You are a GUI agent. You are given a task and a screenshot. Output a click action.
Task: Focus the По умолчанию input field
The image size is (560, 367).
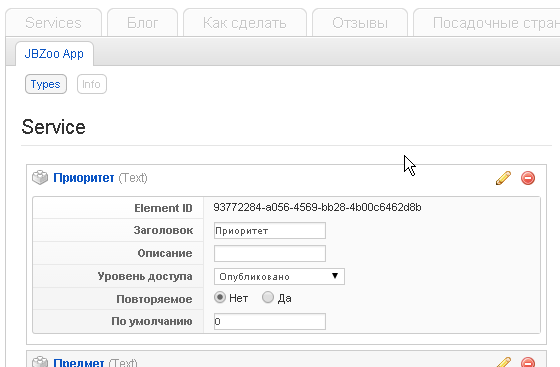pos(270,321)
